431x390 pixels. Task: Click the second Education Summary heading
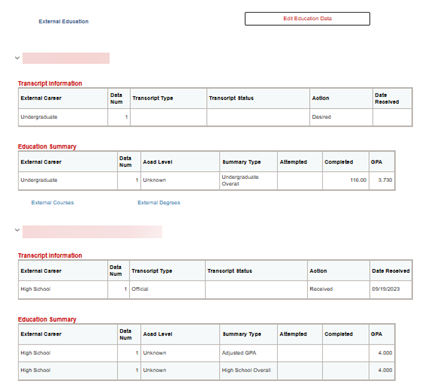tap(47, 319)
